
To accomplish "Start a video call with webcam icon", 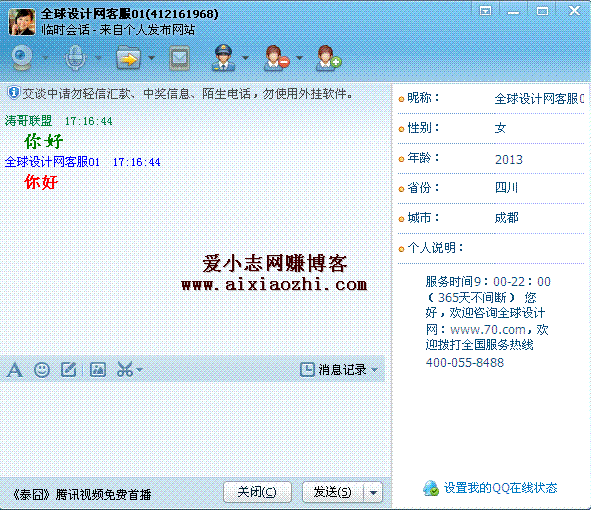I will coord(21,58).
